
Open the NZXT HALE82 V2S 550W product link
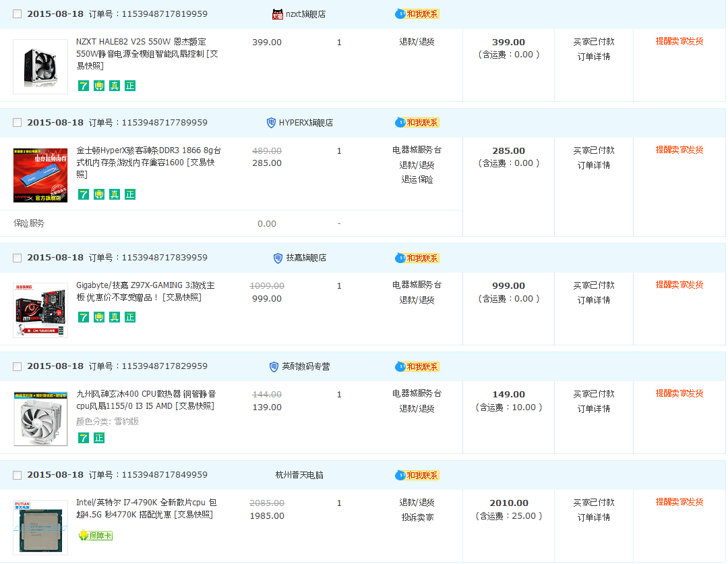click(x=147, y=54)
